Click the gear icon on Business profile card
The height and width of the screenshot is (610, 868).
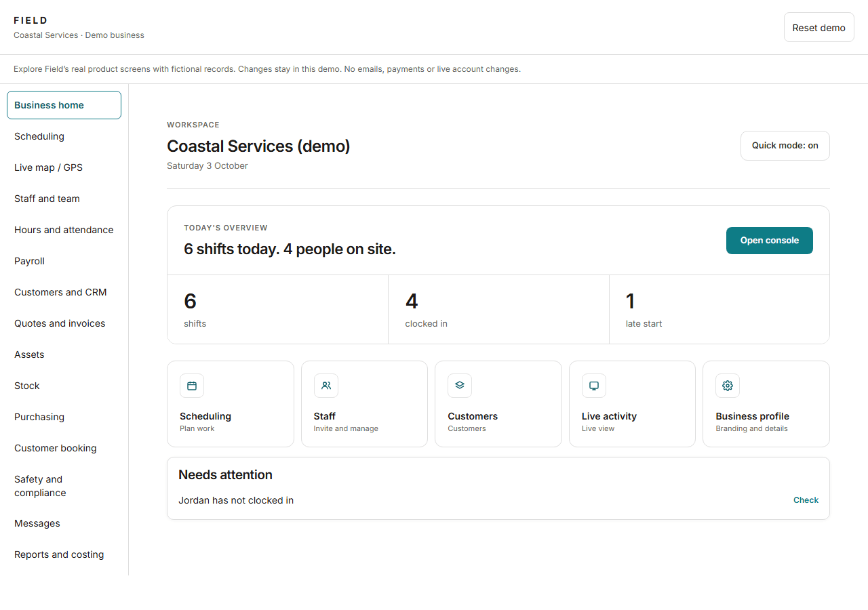pyautogui.click(x=728, y=386)
